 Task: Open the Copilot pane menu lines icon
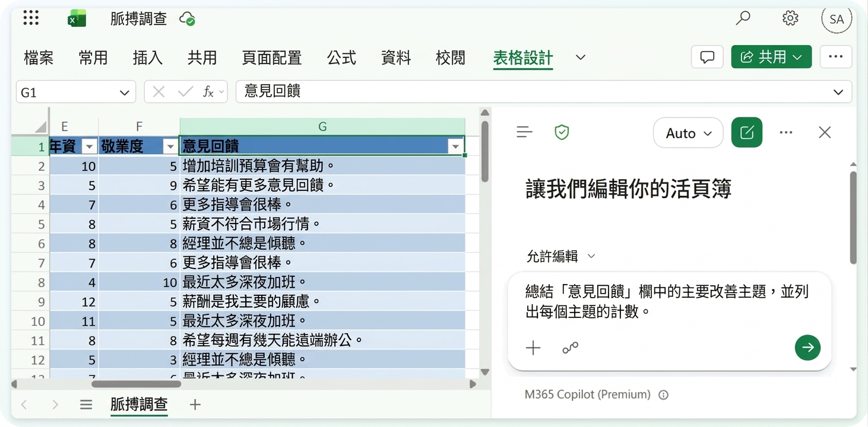click(524, 132)
